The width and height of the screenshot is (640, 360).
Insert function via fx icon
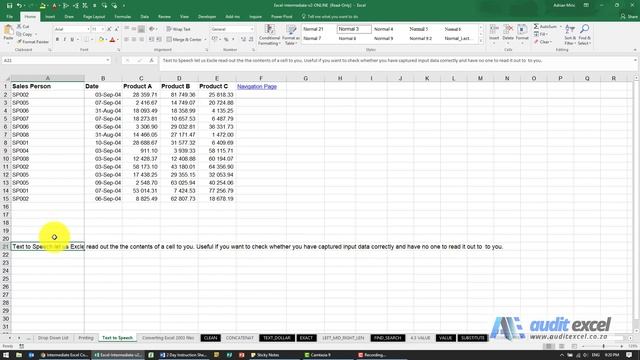click(151, 60)
